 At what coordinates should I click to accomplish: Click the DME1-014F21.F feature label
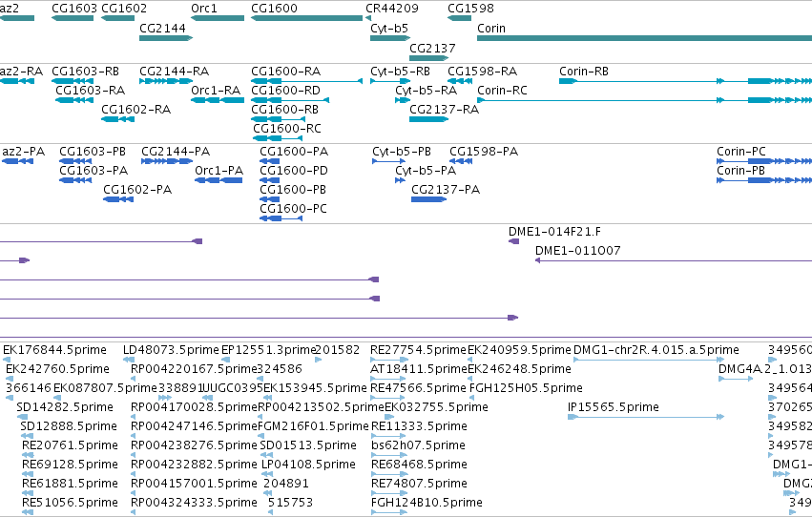click(x=554, y=232)
